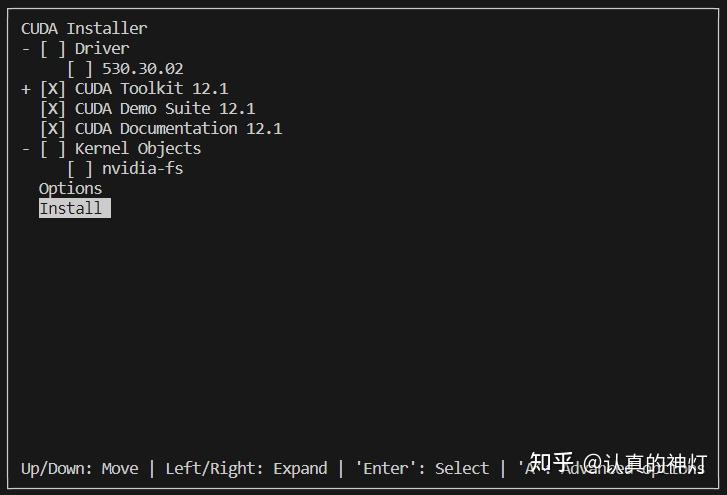Viewport: 727px width, 495px height.
Task: Select the CUDA Documentation 12.1 label
Action: [x=178, y=129]
